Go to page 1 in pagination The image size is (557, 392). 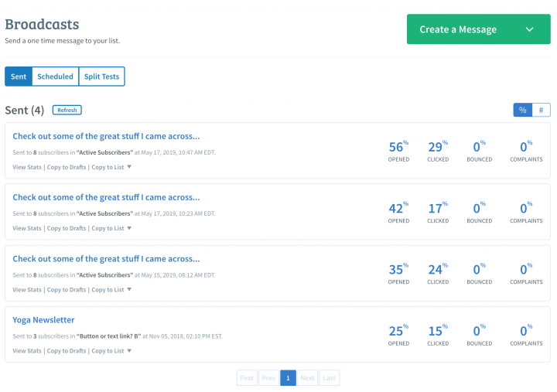click(288, 378)
